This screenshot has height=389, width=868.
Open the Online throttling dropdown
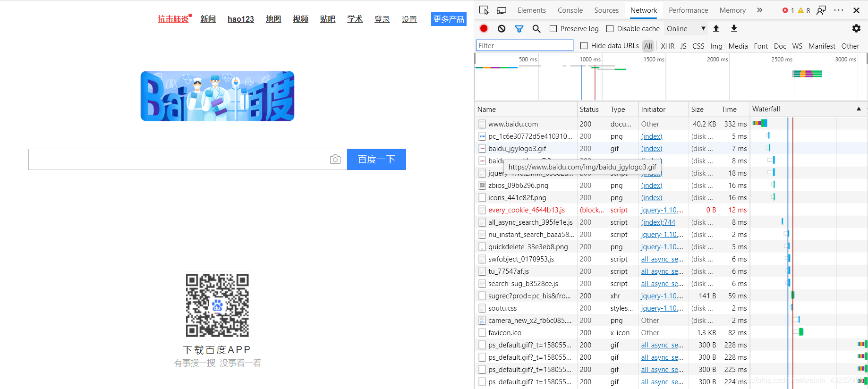point(686,29)
